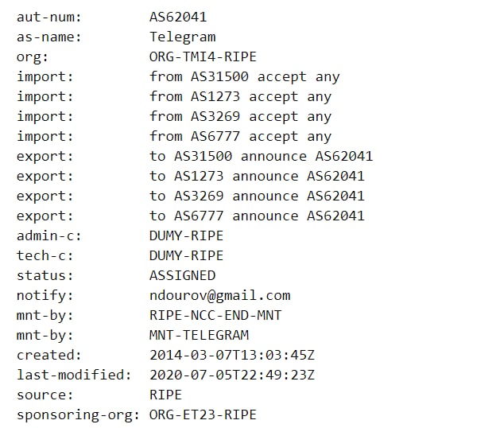Click the Telegram as-name value

click(x=182, y=37)
